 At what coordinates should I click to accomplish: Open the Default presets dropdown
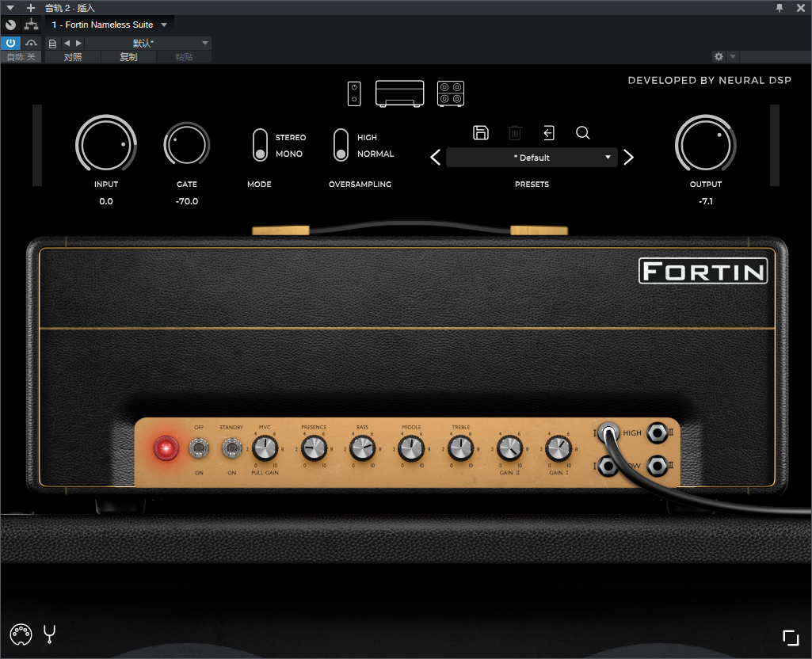(x=532, y=158)
